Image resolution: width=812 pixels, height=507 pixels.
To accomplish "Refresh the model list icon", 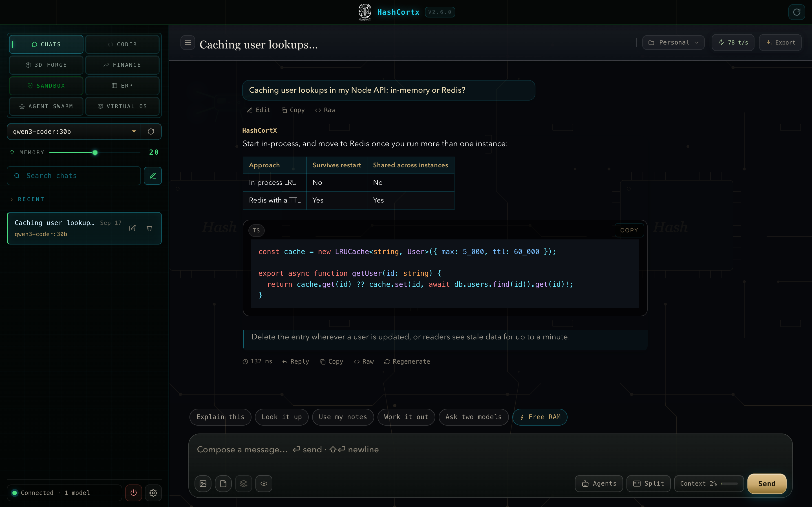I will tap(151, 132).
